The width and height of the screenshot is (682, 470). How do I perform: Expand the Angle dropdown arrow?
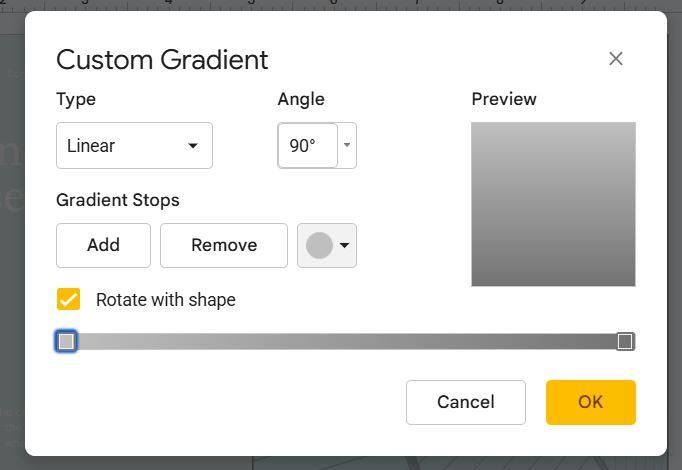tap(347, 145)
